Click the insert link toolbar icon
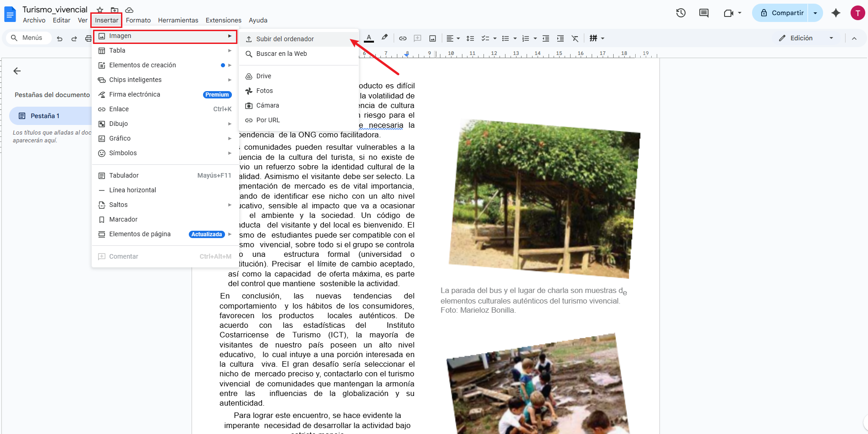 tap(402, 38)
